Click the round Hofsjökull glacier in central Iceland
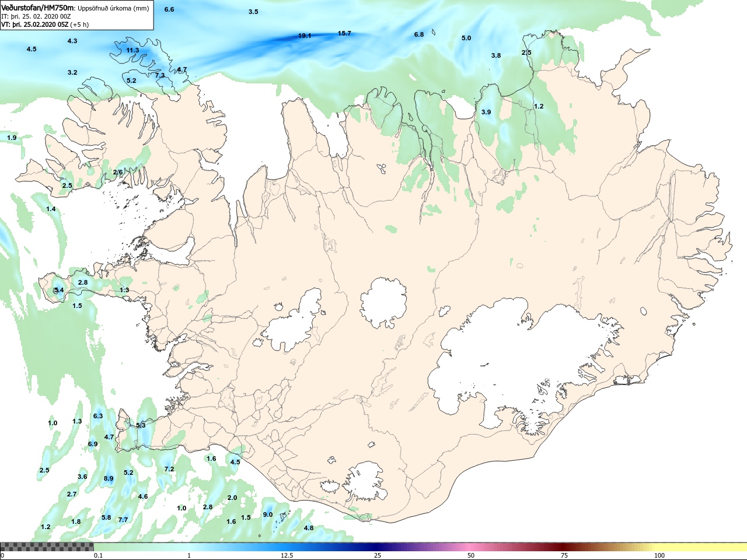Screen dimensions: 747x560 pos(383,303)
